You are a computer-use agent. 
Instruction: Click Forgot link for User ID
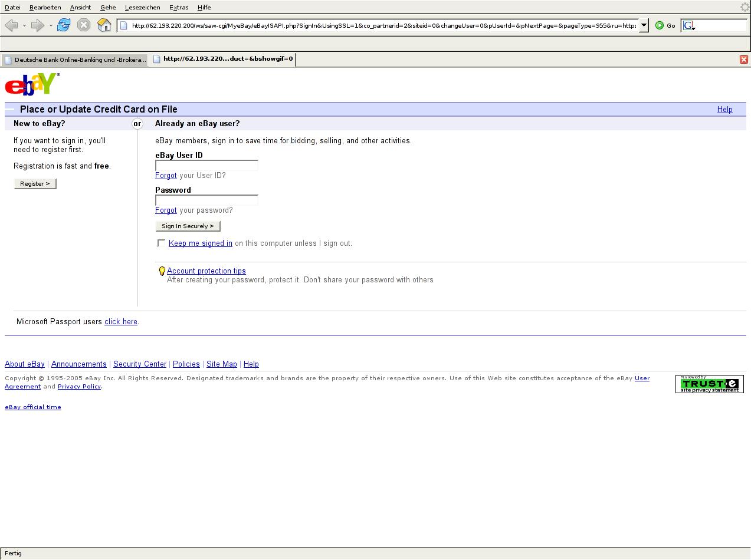[x=166, y=176]
